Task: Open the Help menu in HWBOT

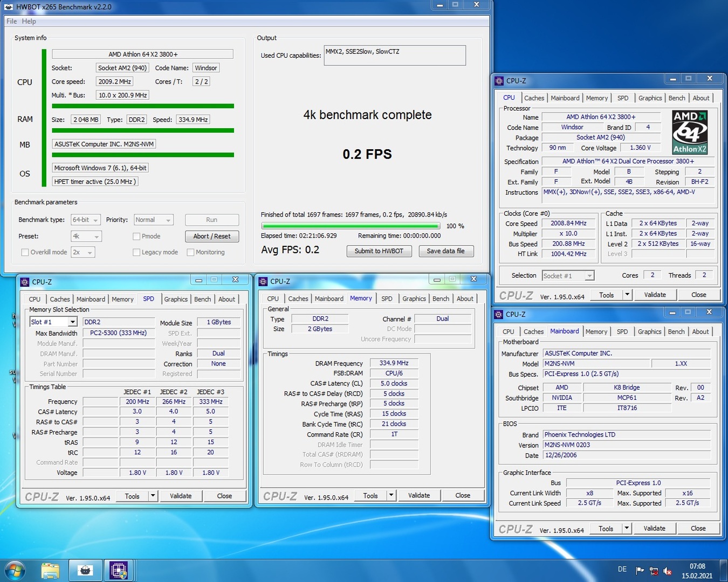Action: tap(29, 21)
